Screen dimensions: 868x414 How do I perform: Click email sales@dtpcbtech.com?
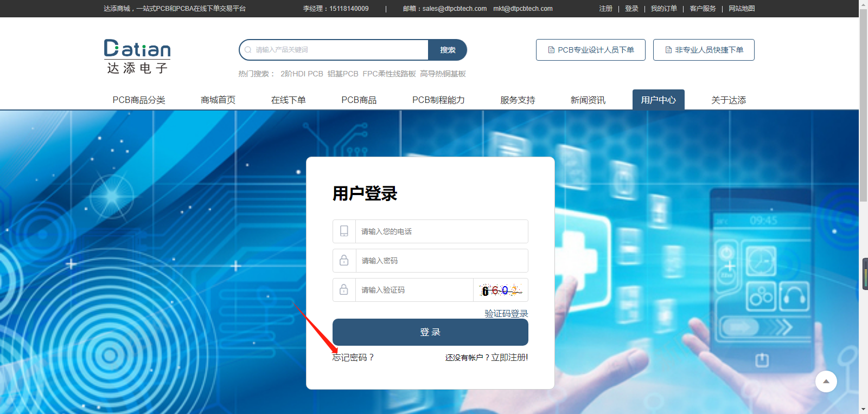tap(455, 9)
